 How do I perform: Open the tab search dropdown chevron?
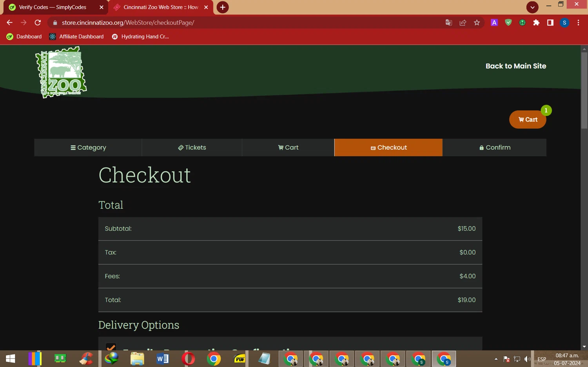[532, 7]
